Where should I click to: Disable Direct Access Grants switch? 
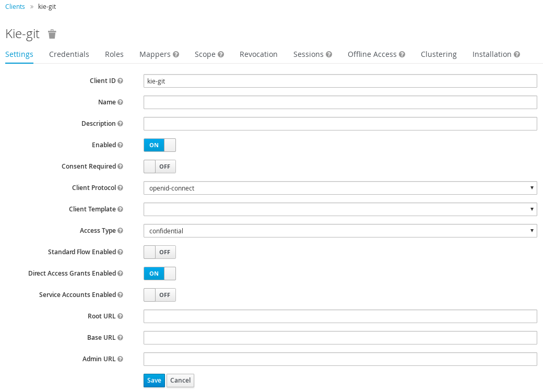click(160, 274)
